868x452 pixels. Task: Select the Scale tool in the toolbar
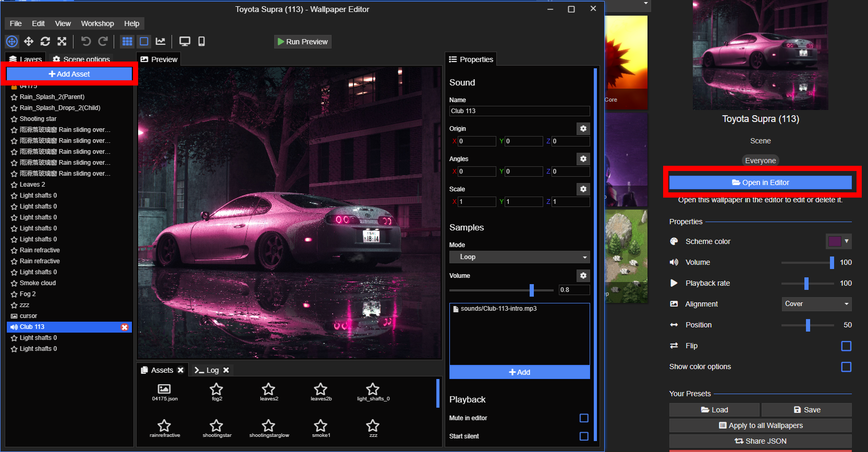pyautogui.click(x=62, y=41)
